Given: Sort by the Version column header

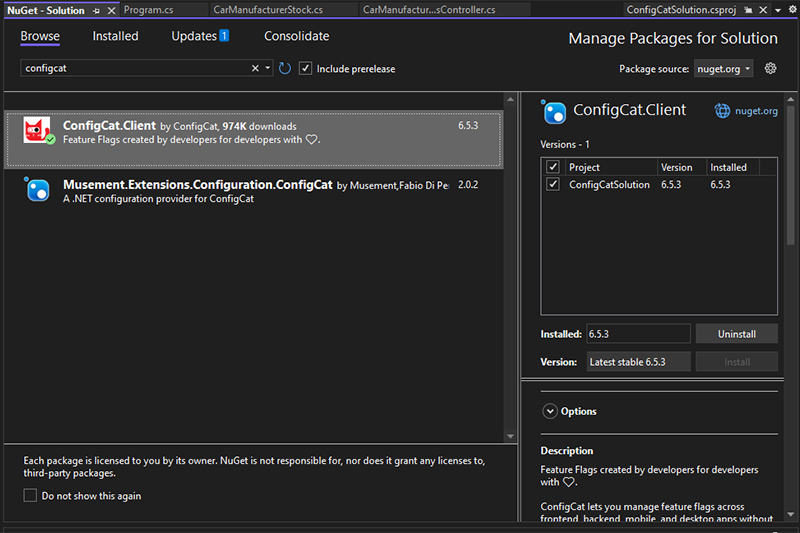Looking at the screenshot, I should point(681,167).
